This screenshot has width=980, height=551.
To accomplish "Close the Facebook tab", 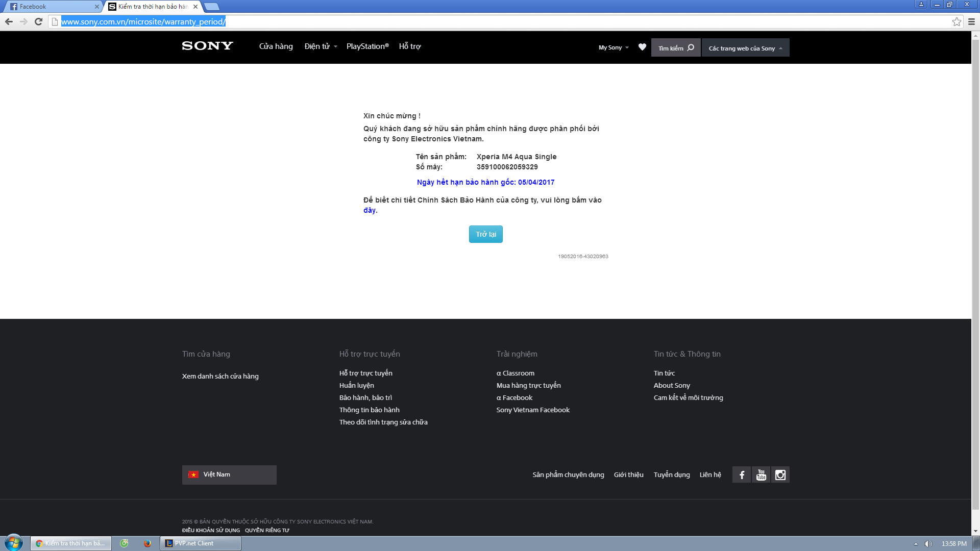I will pyautogui.click(x=97, y=7).
